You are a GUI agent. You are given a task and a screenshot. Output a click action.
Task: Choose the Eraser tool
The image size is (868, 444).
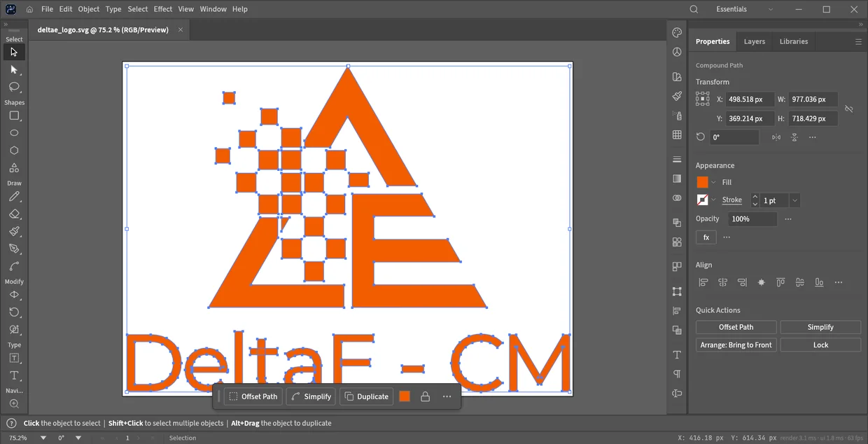pos(14,214)
